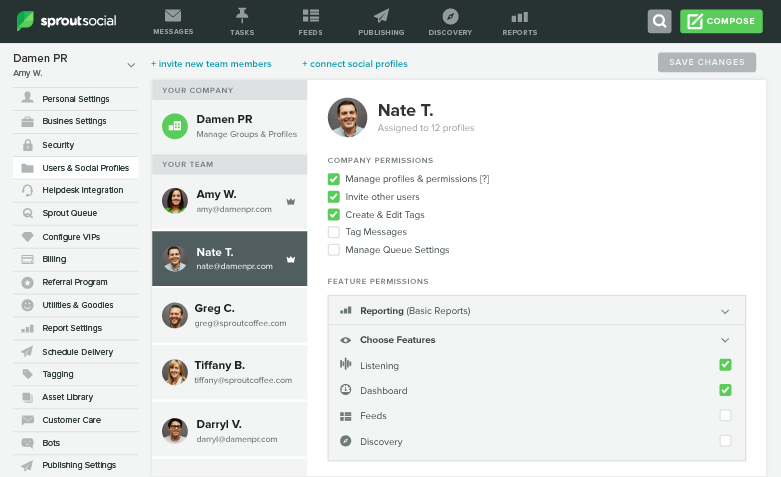Click the Customer Care envelope icon
Image resolution: width=781 pixels, height=477 pixels.
(27, 420)
